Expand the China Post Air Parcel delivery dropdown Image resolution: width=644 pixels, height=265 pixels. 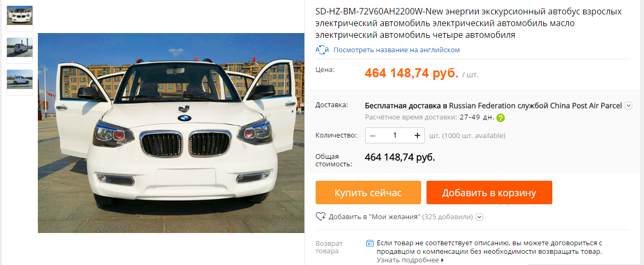click(629, 106)
